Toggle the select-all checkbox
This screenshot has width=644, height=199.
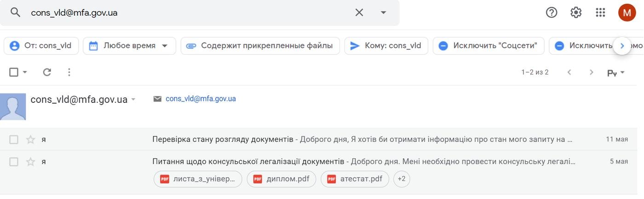coord(14,72)
